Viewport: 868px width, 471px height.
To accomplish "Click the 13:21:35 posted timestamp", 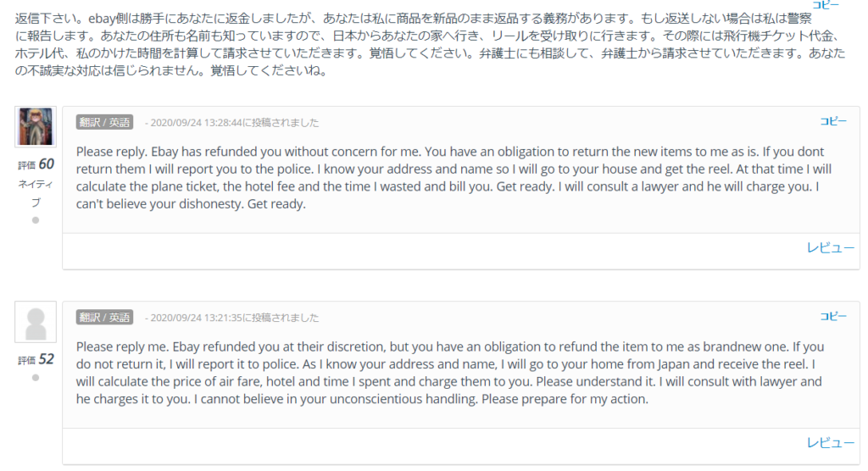I will (x=232, y=318).
